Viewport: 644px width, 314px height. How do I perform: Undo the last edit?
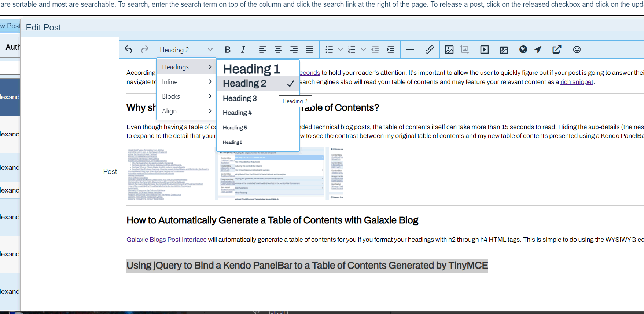tap(128, 50)
